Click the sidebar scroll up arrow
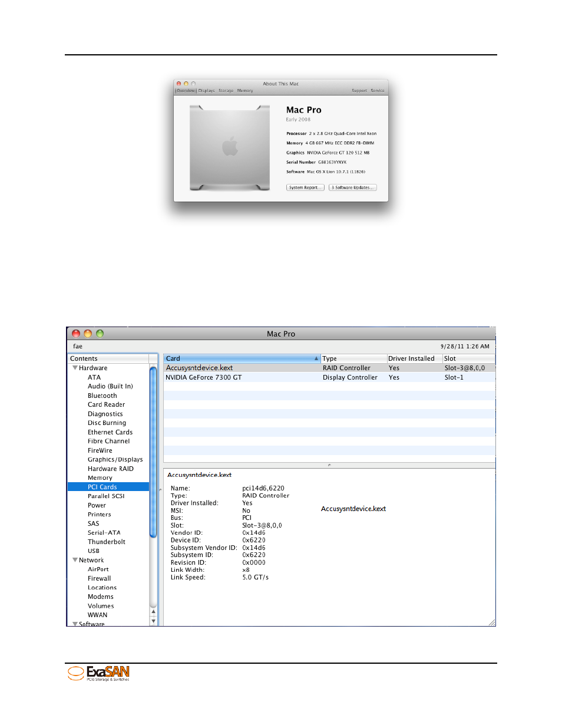Viewport: 562px width, 728px height. (x=153, y=612)
